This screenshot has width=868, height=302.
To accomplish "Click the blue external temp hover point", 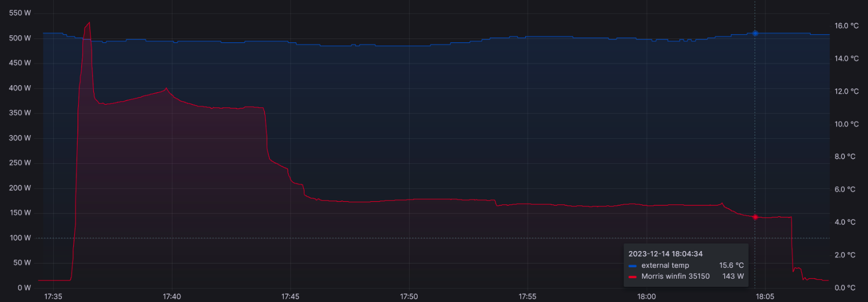I will [755, 34].
